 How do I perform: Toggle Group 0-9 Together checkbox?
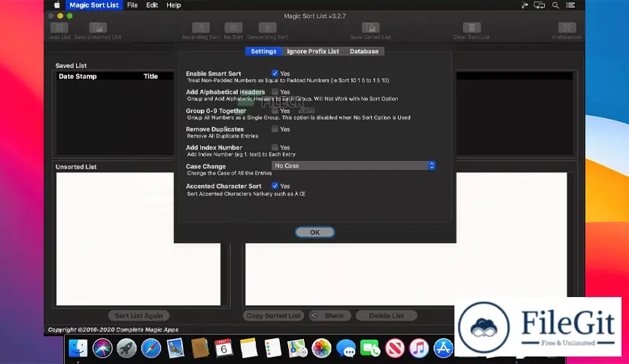click(x=275, y=111)
